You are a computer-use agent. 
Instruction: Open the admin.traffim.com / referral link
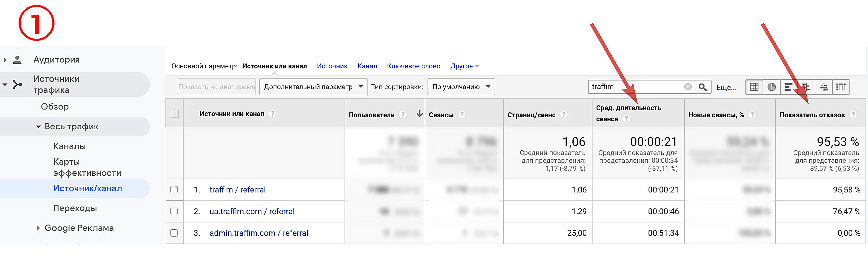click(258, 233)
